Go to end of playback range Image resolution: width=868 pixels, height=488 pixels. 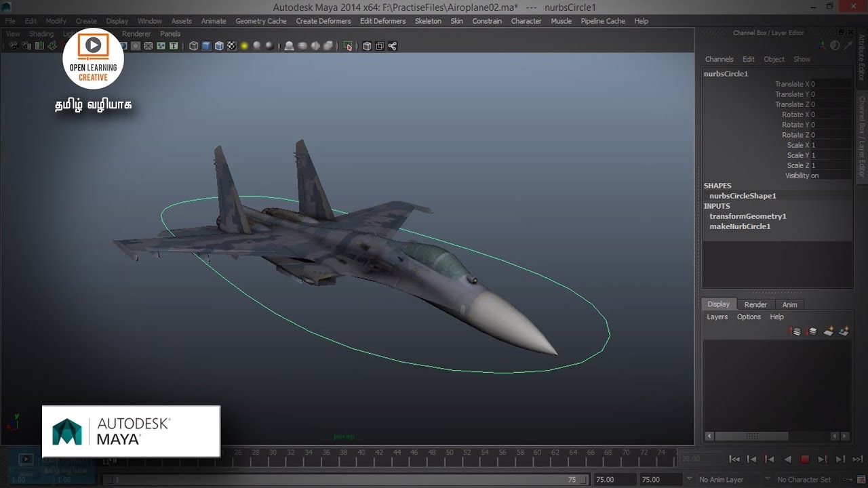point(858,459)
